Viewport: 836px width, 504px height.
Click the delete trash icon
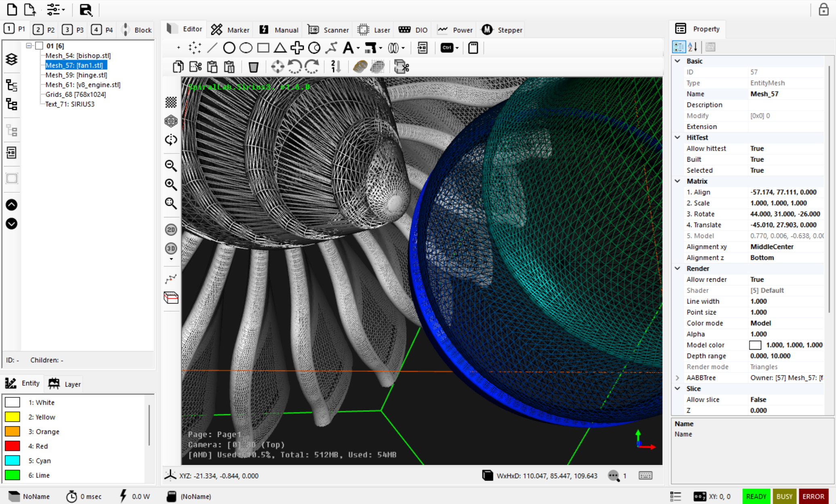[253, 67]
